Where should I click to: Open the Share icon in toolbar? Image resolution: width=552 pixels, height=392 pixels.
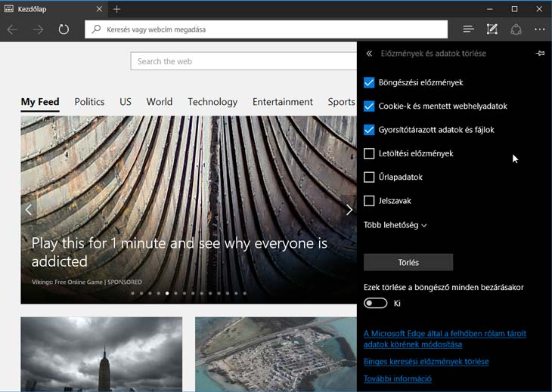[516, 29]
